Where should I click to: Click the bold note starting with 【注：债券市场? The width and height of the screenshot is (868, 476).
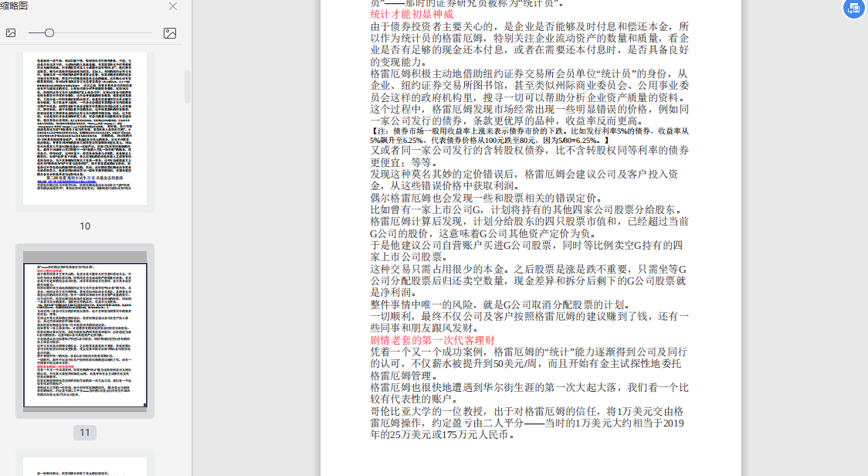tap(529, 136)
